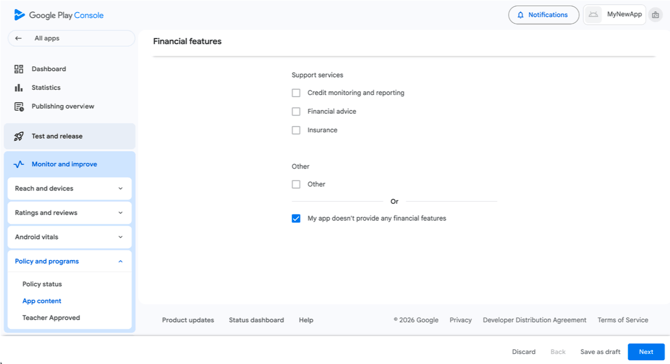This screenshot has height=364, width=670.
Task: Check Credit monitoring and reporting
Action: tap(296, 93)
